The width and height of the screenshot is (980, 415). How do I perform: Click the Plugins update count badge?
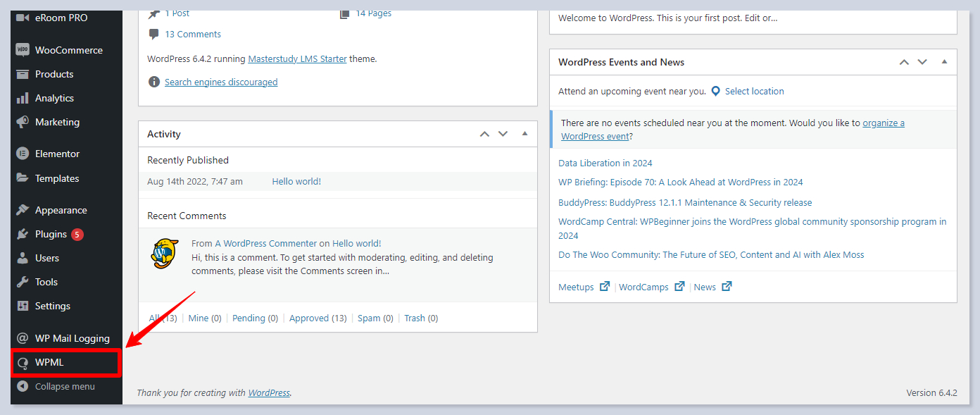(77, 234)
